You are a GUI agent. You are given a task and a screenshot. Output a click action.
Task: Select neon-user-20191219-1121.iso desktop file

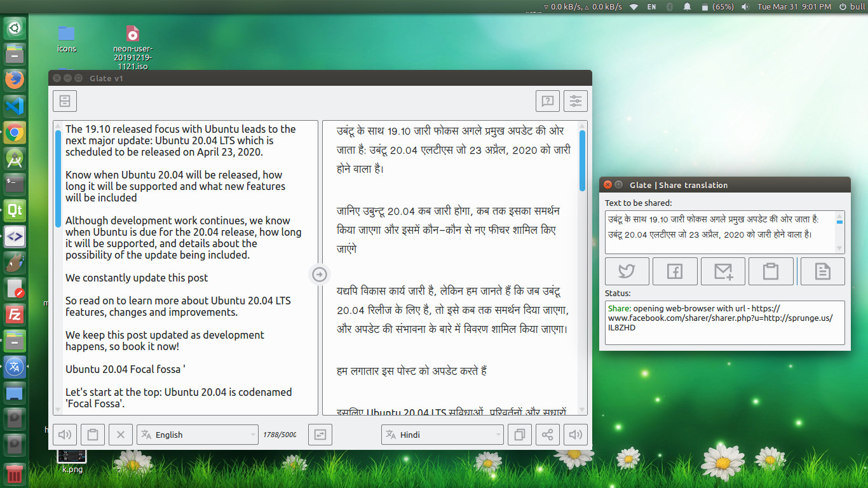coord(133,48)
